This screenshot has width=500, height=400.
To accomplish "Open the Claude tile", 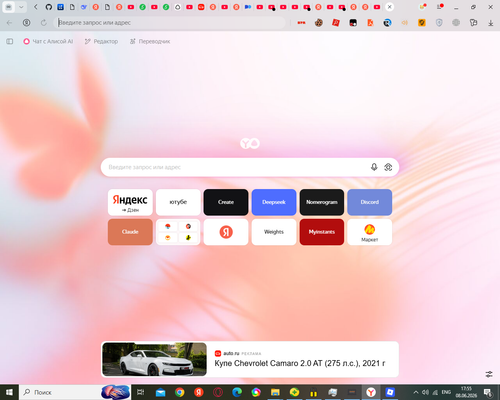I will pos(130,232).
